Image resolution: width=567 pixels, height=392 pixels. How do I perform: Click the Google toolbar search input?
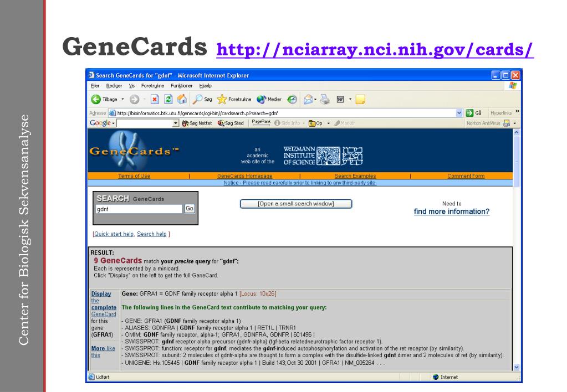click(145, 123)
